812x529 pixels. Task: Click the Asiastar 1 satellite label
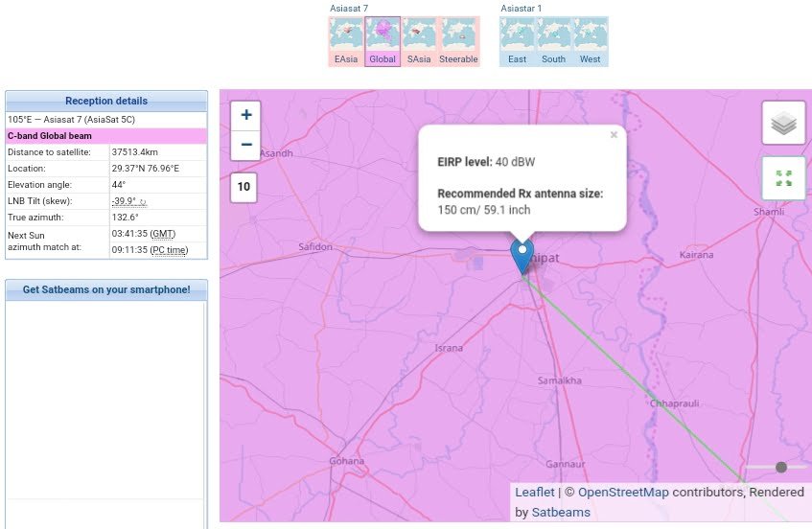pos(521,9)
